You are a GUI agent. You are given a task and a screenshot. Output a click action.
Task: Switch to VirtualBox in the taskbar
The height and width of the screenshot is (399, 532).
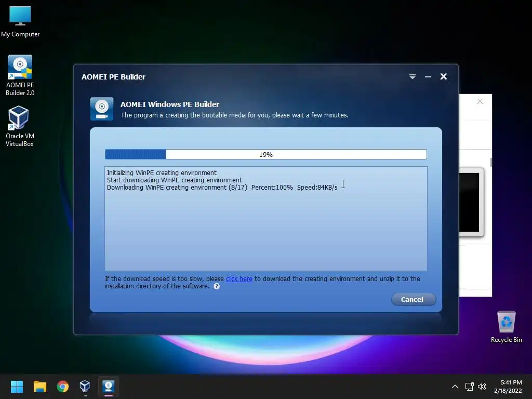click(85, 387)
